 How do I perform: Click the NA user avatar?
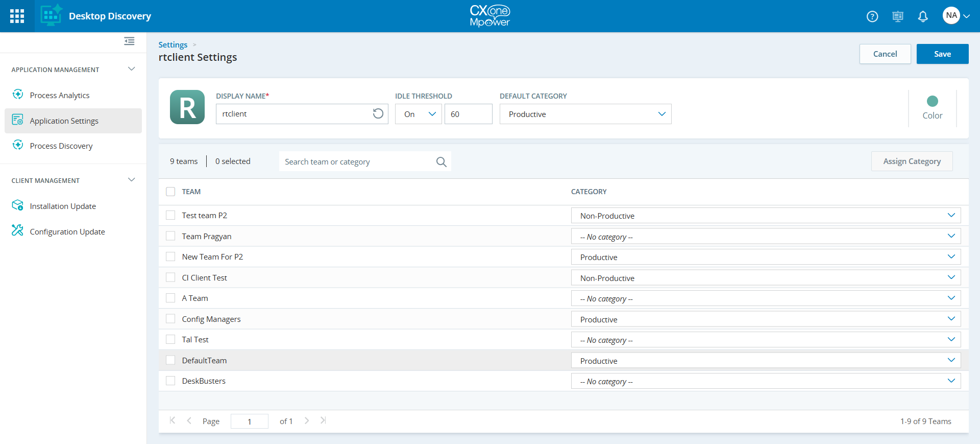(951, 15)
